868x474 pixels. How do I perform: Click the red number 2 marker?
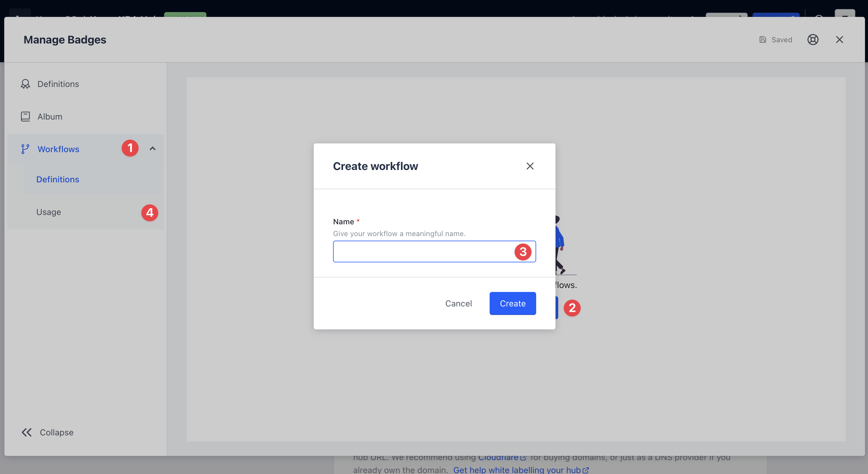click(572, 308)
